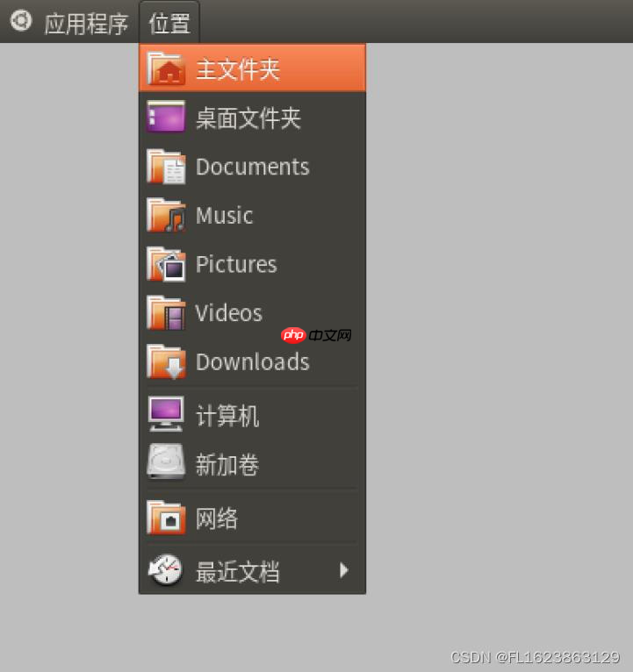Select the Music label

tap(224, 215)
